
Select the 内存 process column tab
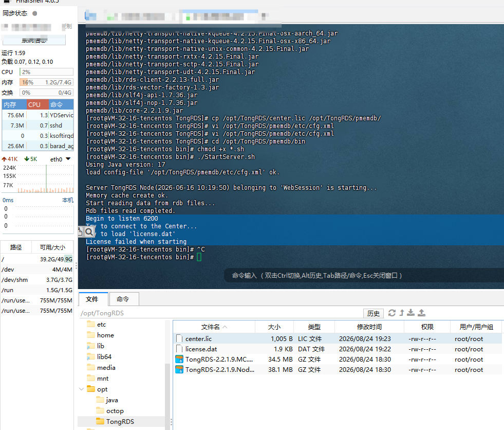click(x=14, y=104)
